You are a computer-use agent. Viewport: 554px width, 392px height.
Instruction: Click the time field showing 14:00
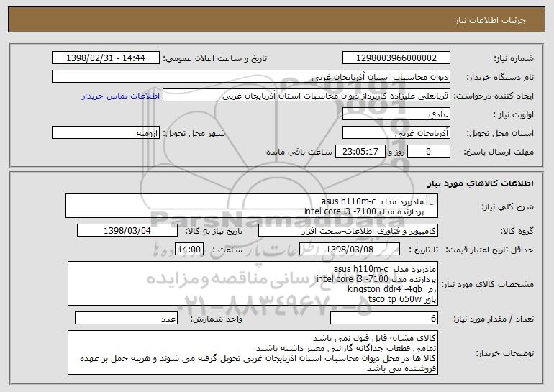coord(189,249)
